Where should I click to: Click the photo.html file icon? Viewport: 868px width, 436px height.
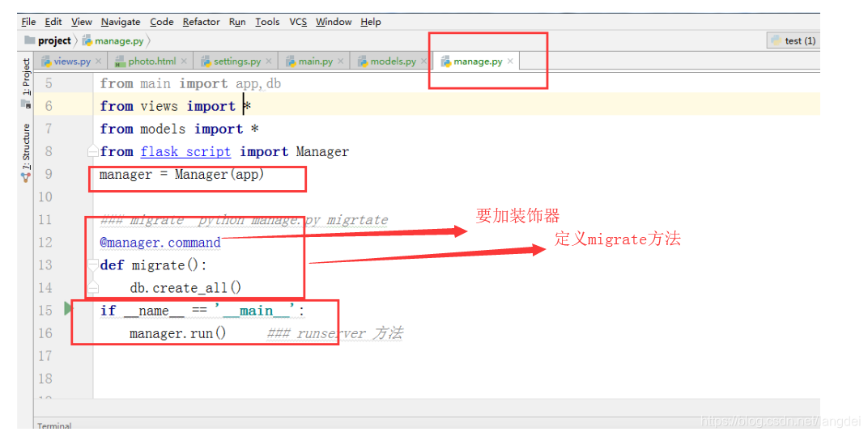[x=120, y=61]
